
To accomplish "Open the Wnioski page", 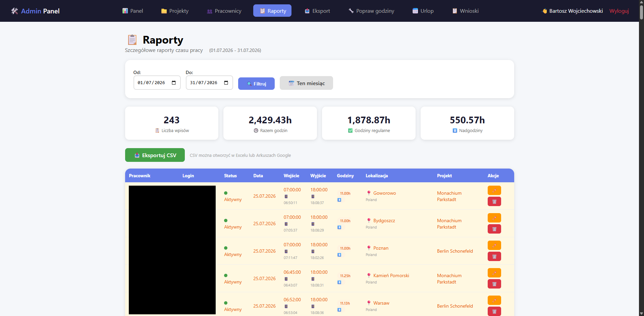I will click(x=465, y=11).
